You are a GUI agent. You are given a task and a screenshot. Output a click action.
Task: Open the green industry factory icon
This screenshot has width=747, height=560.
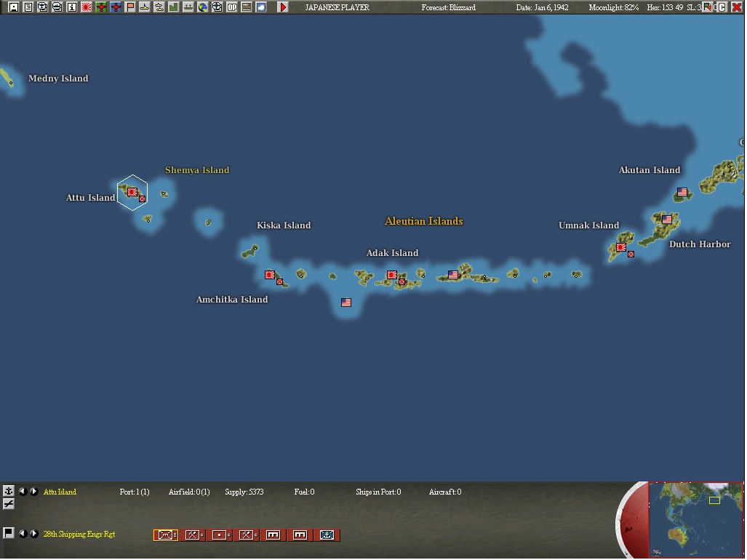point(173,7)
